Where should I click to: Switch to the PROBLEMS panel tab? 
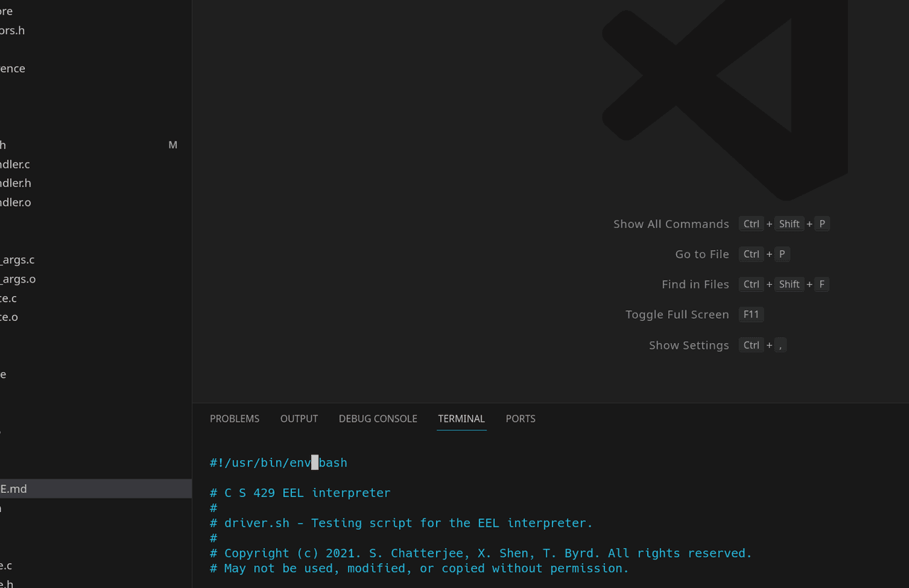[234, 419]
